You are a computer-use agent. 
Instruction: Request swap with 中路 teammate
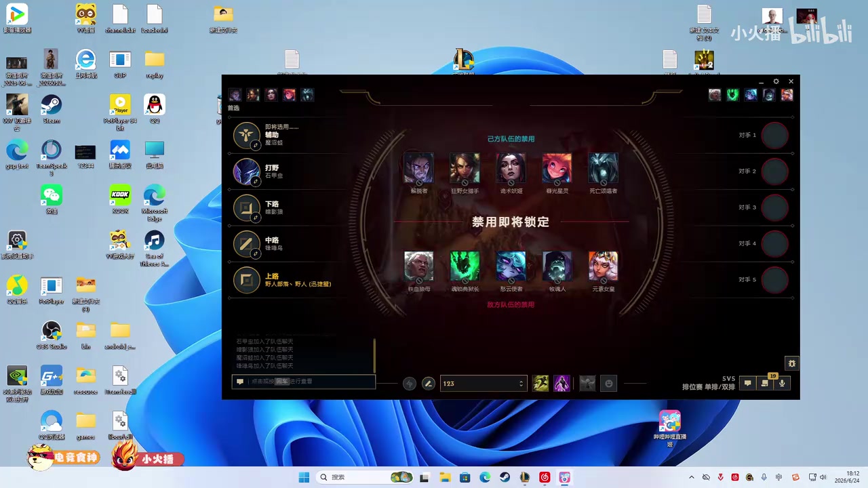point(256,253)
